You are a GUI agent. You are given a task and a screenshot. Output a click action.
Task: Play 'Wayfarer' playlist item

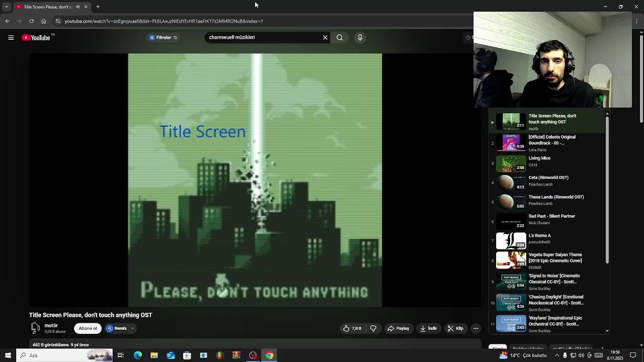tap(547, 324)
